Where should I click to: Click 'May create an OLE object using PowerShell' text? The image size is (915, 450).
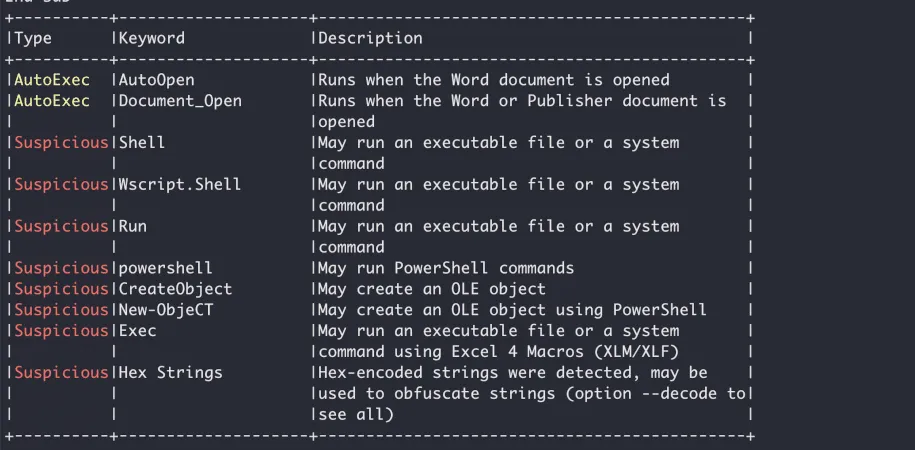(x=512, y=310)
